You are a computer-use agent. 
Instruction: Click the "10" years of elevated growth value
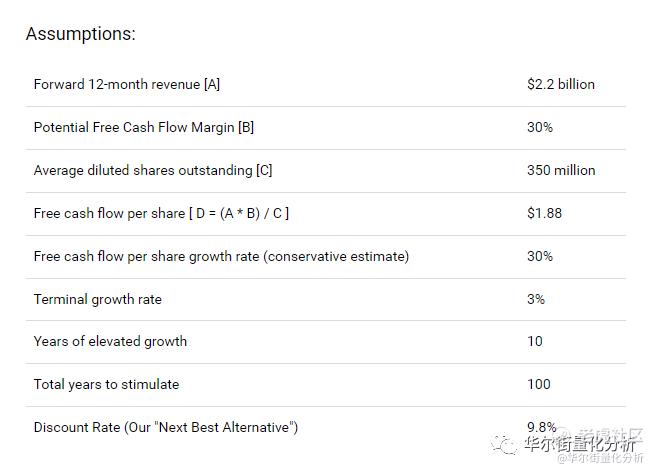click(x=534, y=341)
